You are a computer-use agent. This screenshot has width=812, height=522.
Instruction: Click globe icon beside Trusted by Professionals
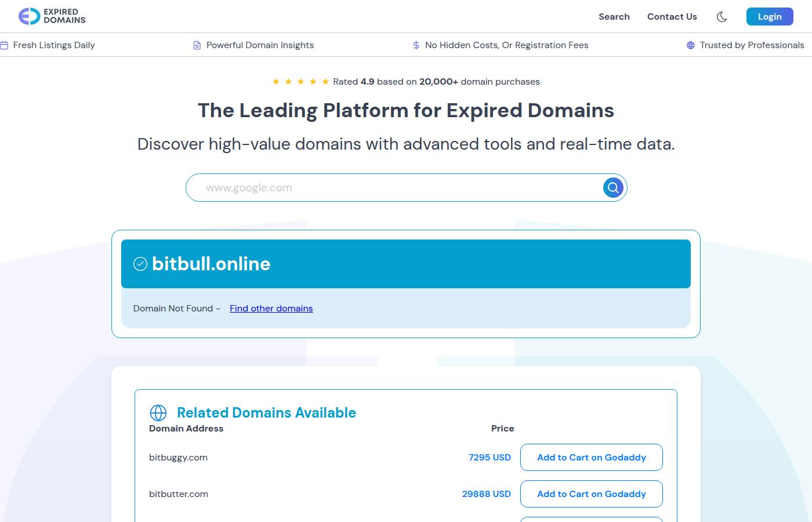point(691,45)
